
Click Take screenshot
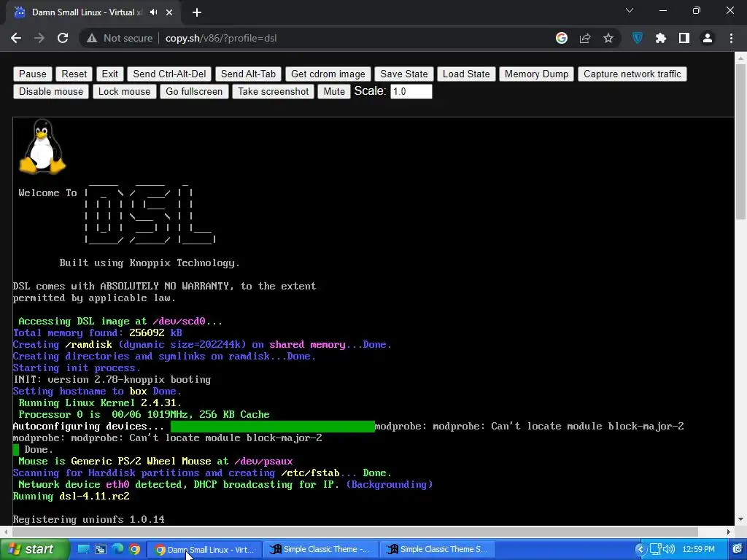click(274, 91)
